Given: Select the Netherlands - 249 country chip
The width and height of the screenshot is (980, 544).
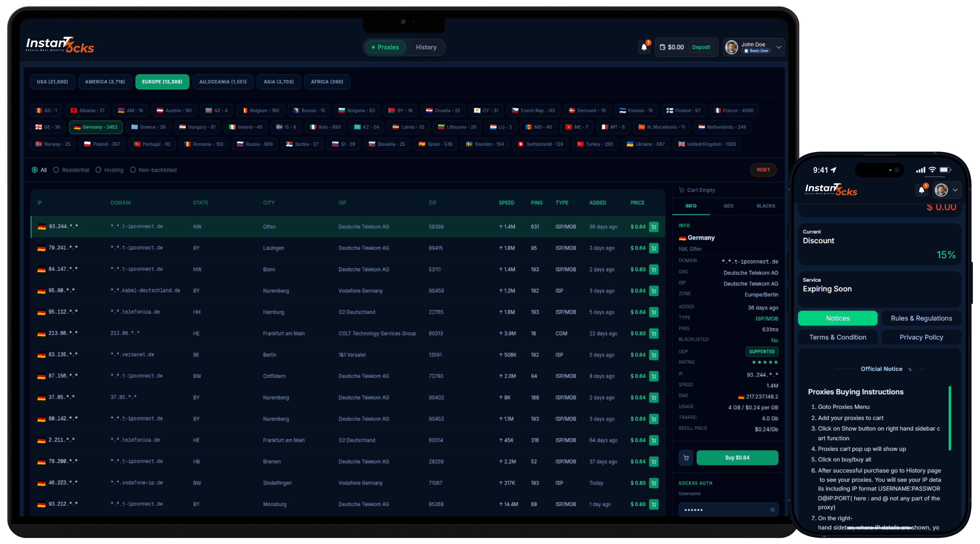Looking at the screenshot, I should (x=722, y=127).
